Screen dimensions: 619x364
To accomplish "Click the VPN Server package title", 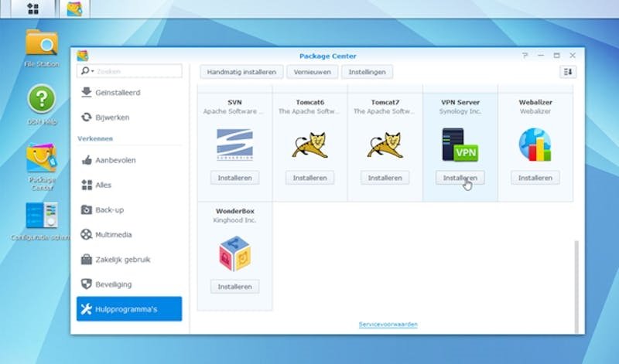I will coord(460,102).
